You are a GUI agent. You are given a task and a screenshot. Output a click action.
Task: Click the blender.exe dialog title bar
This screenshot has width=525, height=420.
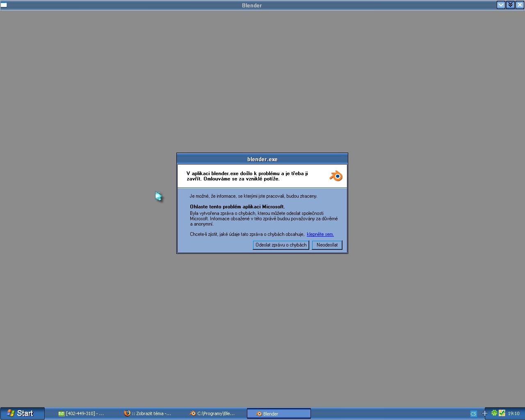[x=262, y=159]
